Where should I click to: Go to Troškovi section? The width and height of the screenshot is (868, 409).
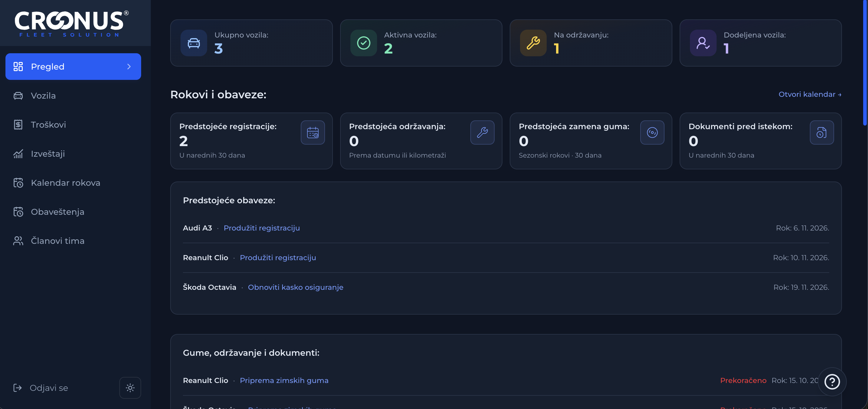73,125
